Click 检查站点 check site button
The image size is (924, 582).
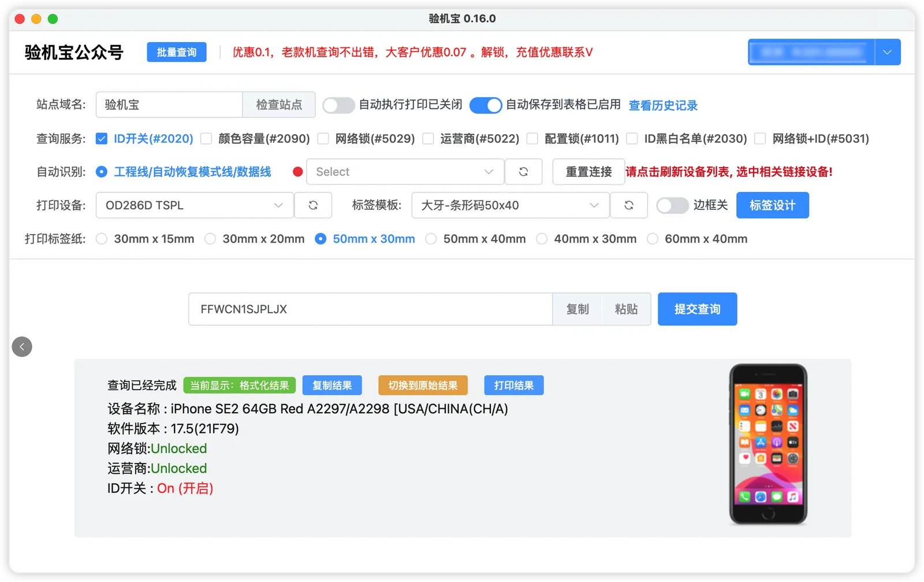279,105
